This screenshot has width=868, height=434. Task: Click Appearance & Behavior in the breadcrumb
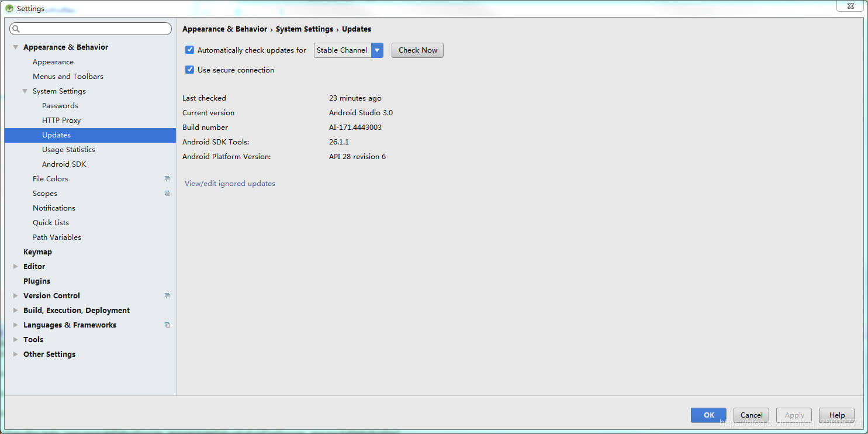(x=224, y=29)
